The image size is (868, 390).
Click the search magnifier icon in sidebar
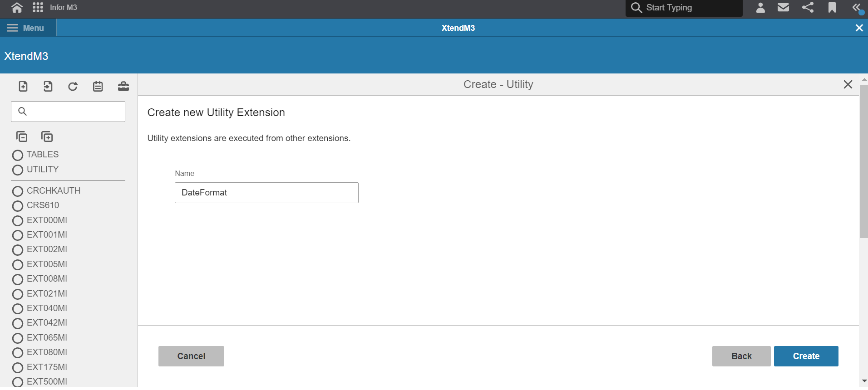click(22, 111)
